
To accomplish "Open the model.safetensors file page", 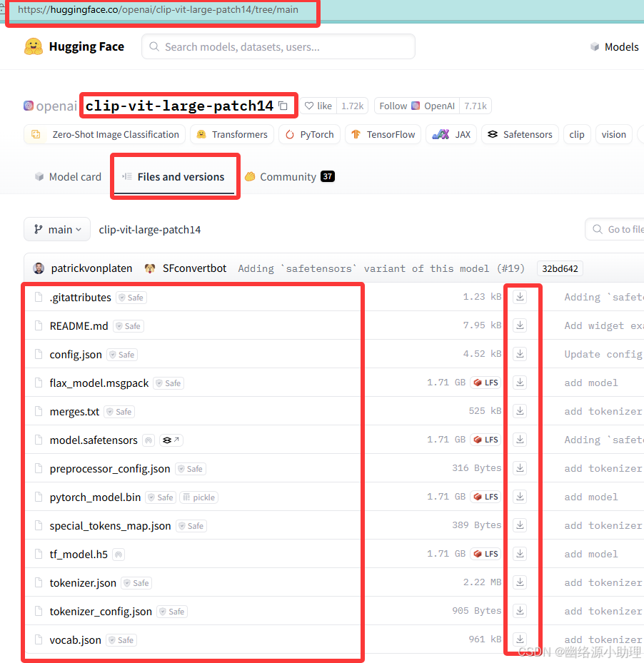I will click(x=94, y=440).
